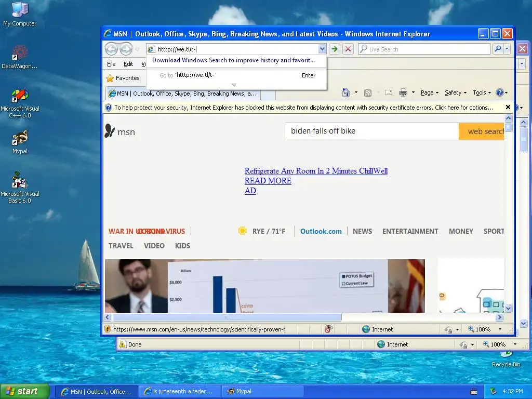Open the File menu
Image resolution: width=532 pixels, height=399 pixels.
click(111, 64)
